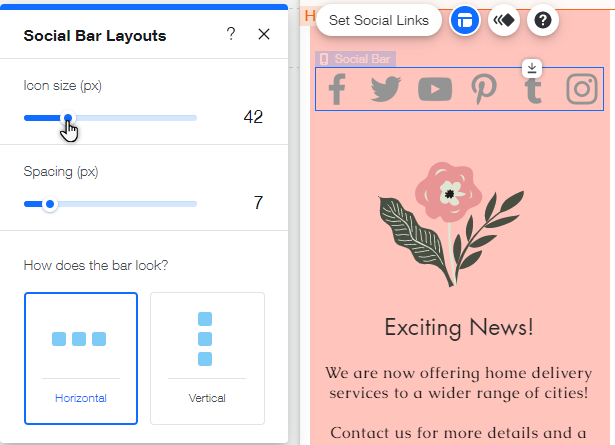The height and width of the screenshot is (445, 615).
Task: Click the Pinterest icon in social bar
Action: point(484,89)
